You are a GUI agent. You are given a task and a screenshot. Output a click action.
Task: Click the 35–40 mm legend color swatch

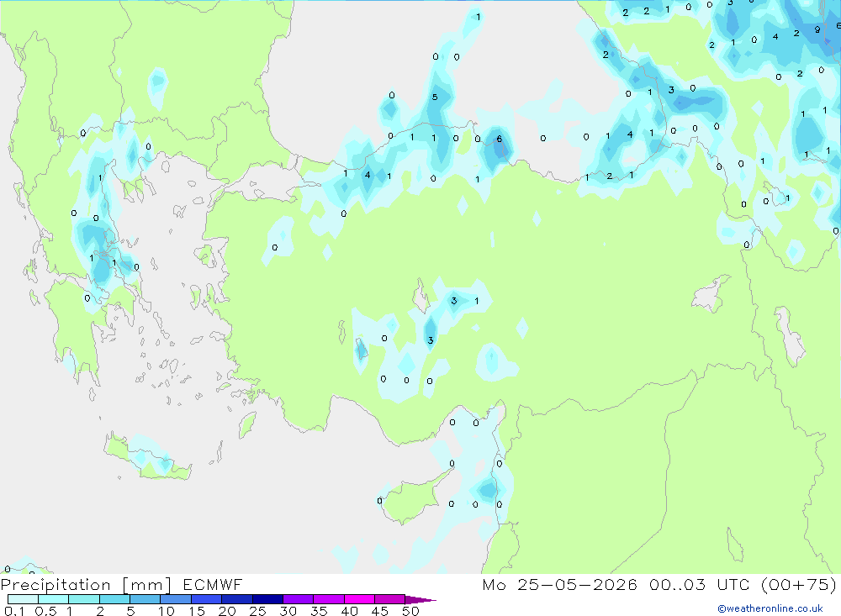[329, 599]
